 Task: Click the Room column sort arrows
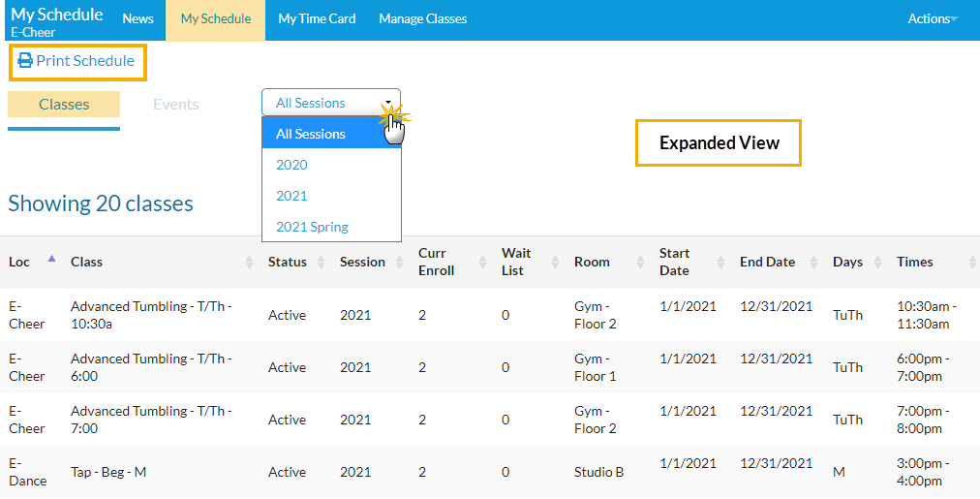[x=640, y=262]
